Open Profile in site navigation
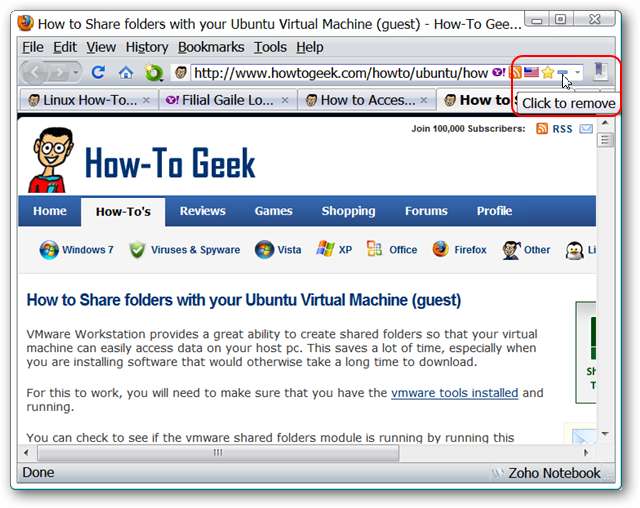This screenshot has width=640, height=508. pyautogui.click(x=494, y=211)
